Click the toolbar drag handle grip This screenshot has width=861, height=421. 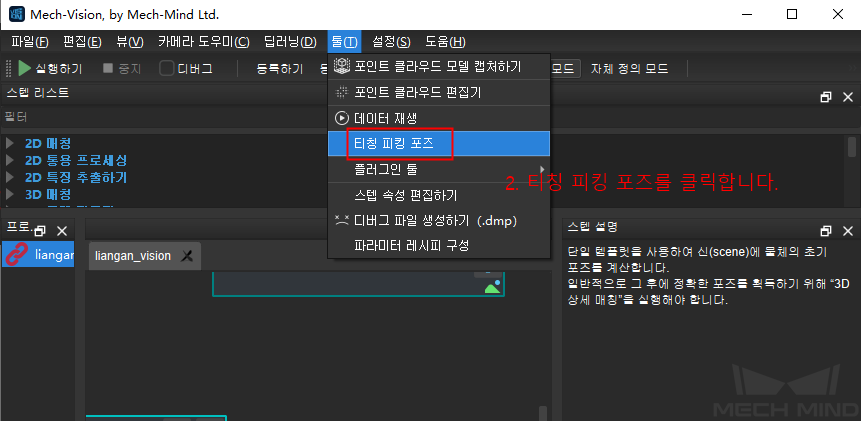[x=8, y=69]
